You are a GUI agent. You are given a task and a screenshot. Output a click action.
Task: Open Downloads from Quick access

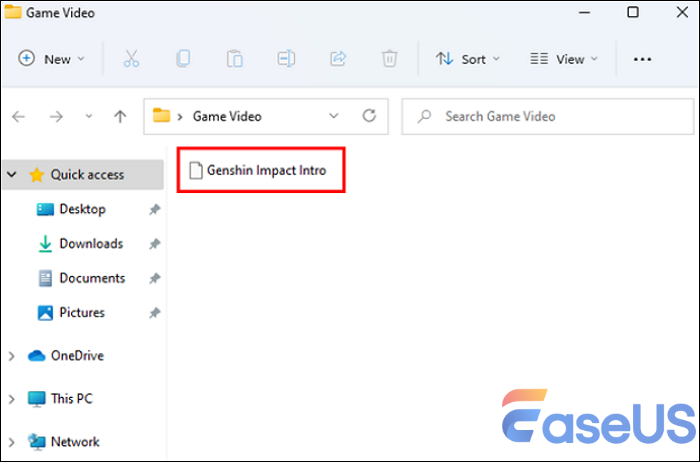(80, 244)
